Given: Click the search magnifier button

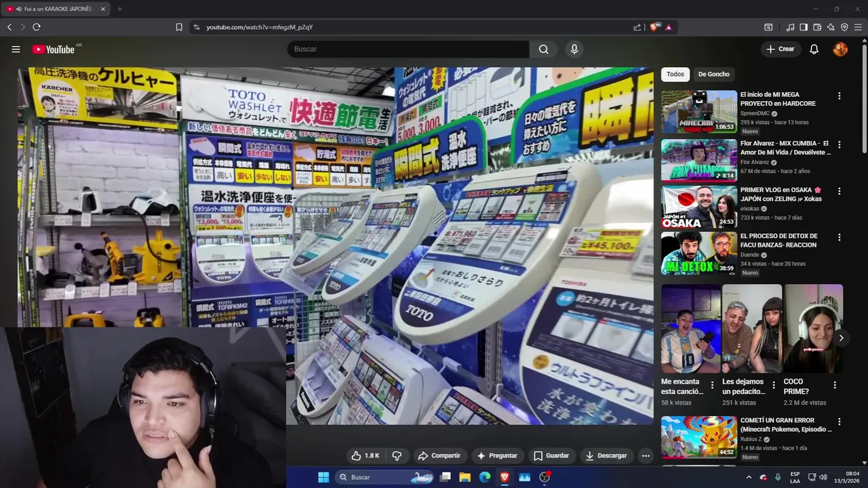Looking at the screenshot, I should coord(544,49).
